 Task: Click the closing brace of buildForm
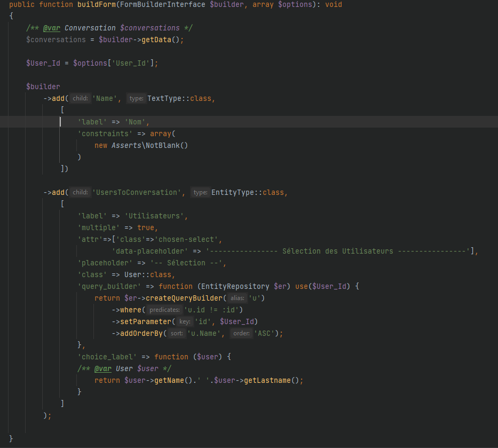point(11,439)
